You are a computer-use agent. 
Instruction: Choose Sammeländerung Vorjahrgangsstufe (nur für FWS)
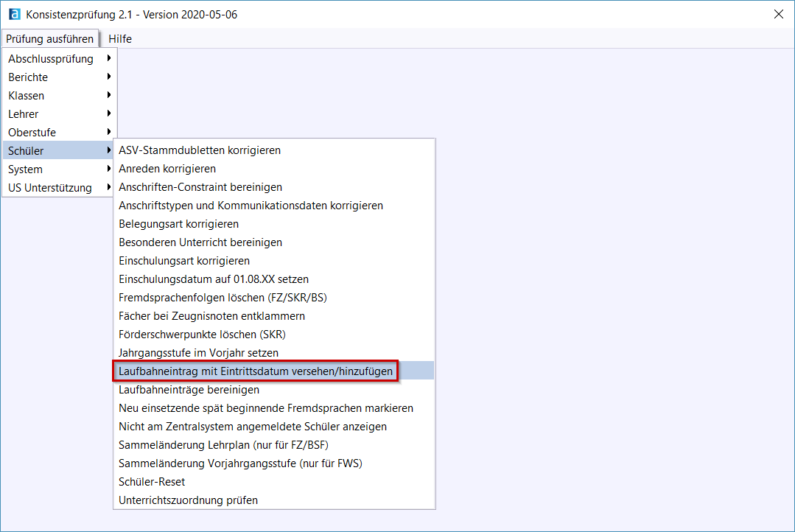tap(274, 463)
